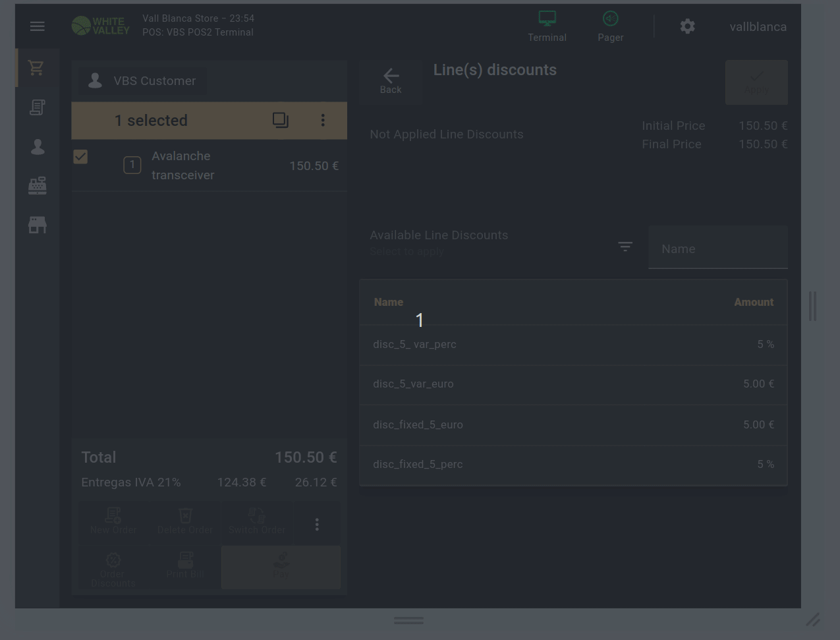Screen dimensions: 840x640
Task: Click the 26.12 € tax amount
Action: click(x=316, y=482)
